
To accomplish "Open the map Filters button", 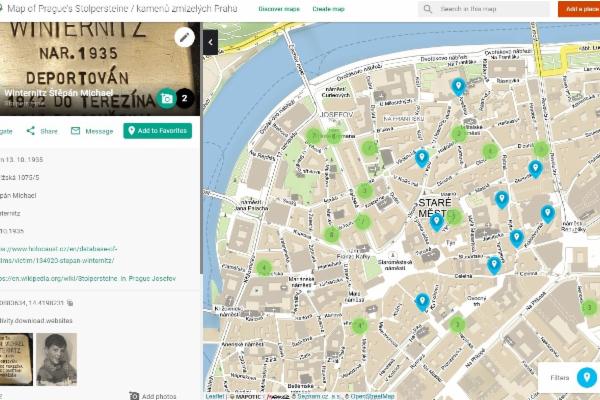I will [587, 378].
